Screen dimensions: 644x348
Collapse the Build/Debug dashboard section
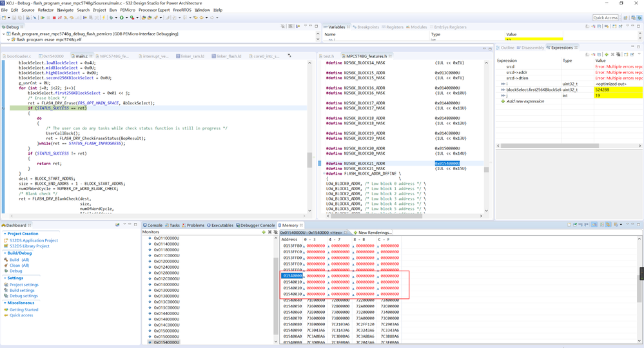coord(5,253)
